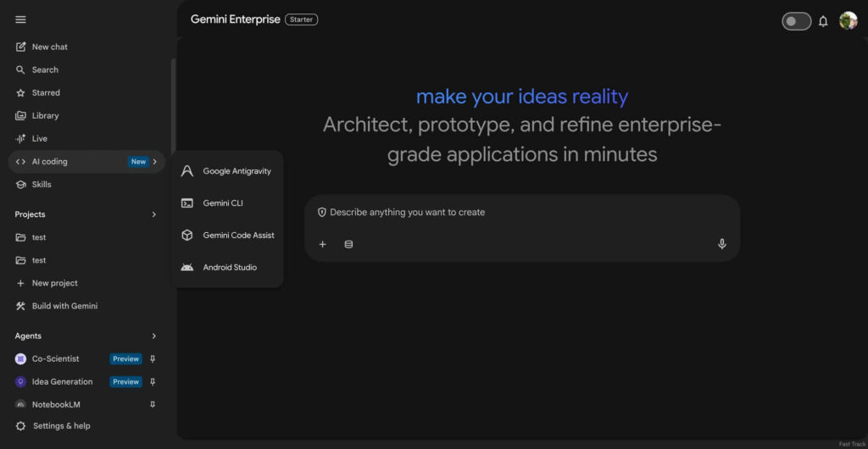Click the Google Antigravity logo icon
The image size is (868, 449).
[x=187, y=171]
